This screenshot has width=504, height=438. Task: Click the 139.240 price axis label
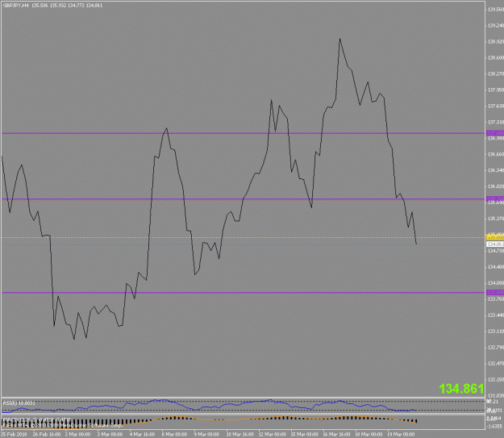click(496, 25)
